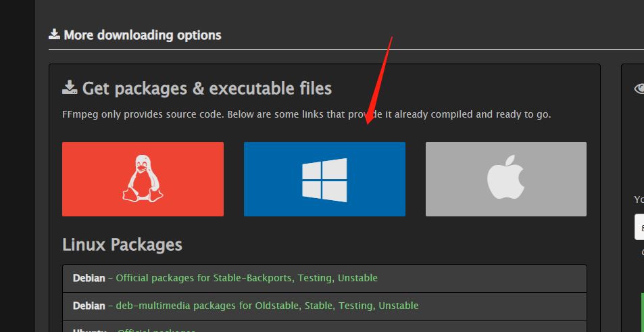Click the bold Debian label in second row

(89, 306)
